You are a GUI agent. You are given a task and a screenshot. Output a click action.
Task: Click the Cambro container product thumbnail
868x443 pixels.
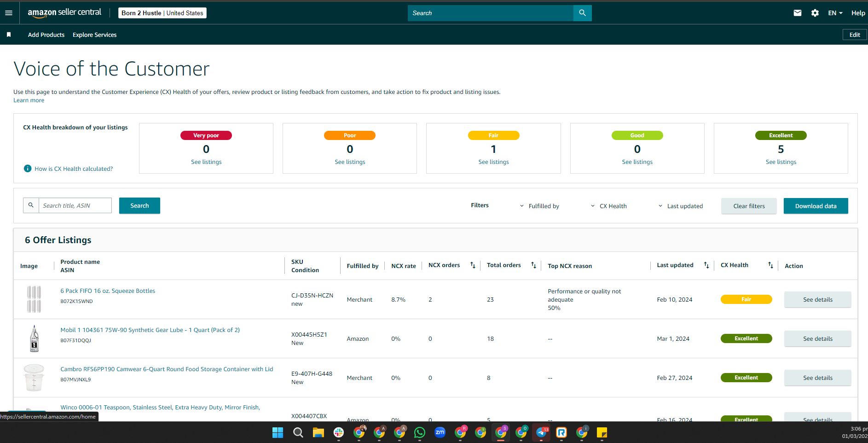34,378
